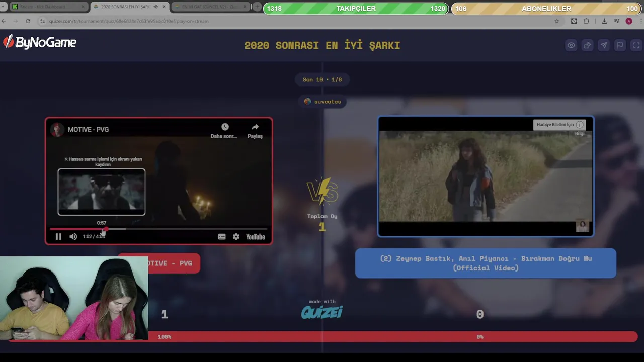Click the Daha sonra izle clock icon
This screenshot has width=644, height=362.
point(224,127)
